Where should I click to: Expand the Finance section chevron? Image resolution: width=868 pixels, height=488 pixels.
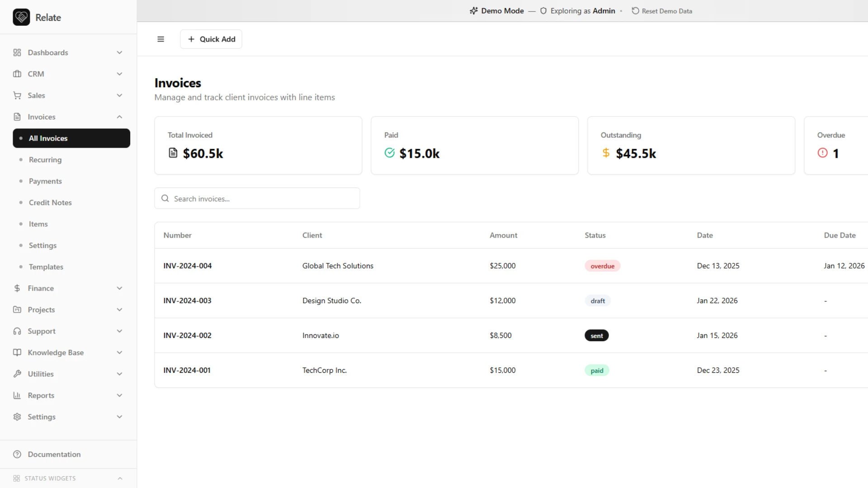click(x=119, y=288)
